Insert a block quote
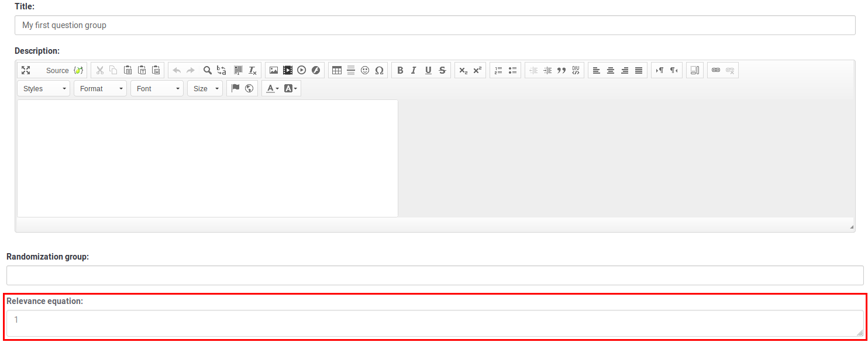Screen dimensions: 868x342 [562, 70]
